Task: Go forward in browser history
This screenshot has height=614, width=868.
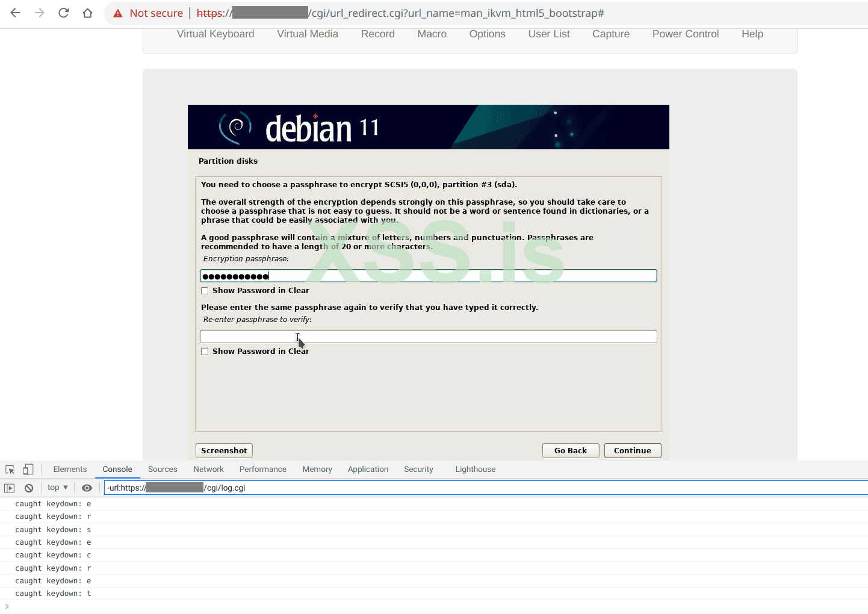Action: point(40,13)
